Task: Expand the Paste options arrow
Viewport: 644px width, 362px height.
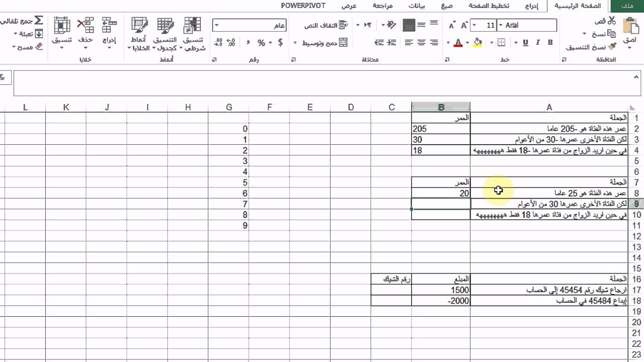Action: [629, 48]
